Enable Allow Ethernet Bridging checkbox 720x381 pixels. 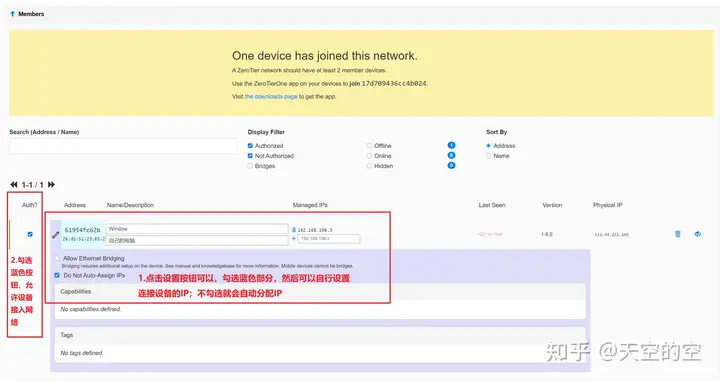[x=57, y=258]
